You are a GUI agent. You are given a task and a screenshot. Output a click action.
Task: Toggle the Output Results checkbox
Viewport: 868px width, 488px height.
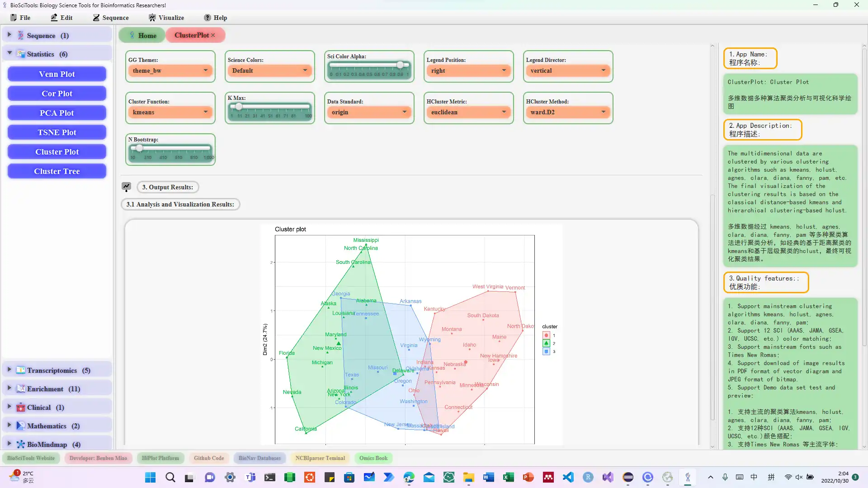pyautogui.click(x=126, y=187)
